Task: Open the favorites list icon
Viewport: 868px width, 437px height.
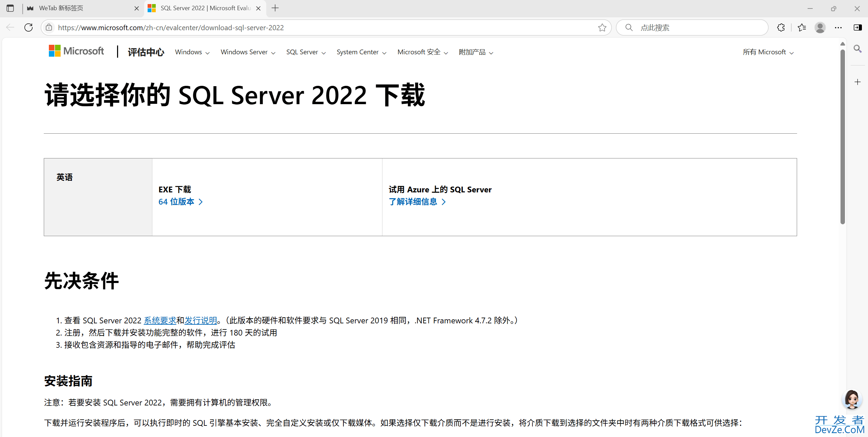Action: 802,27
